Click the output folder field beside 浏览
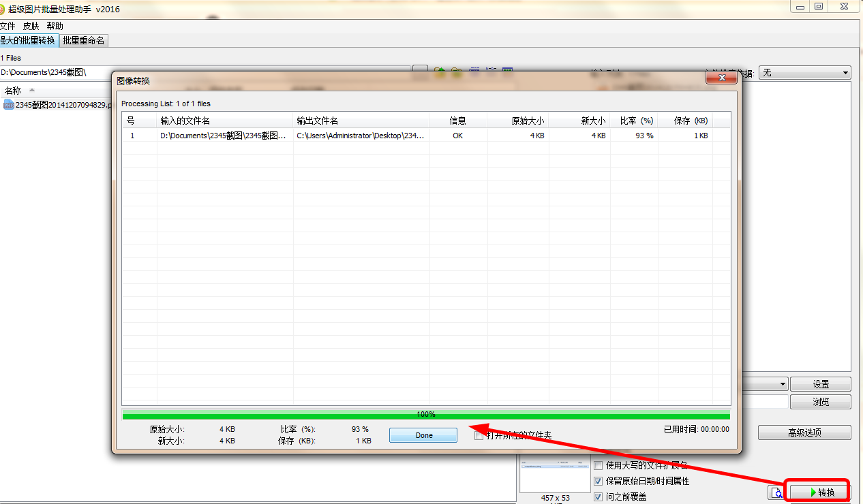The width and height of the screenshot is (863, 504). (x=764, y=402)
